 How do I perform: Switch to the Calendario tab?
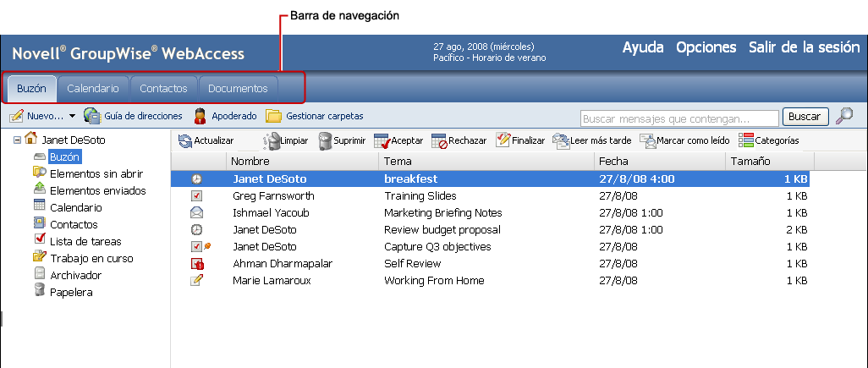(93, 89)
